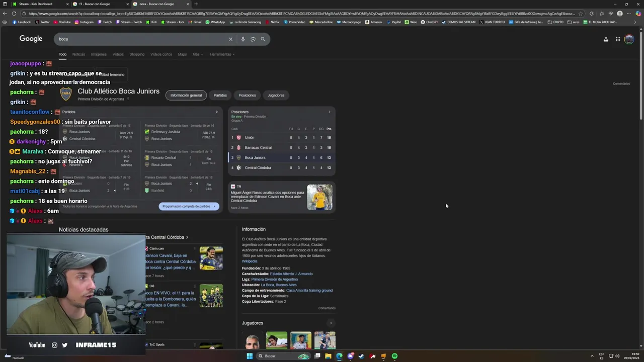This screenshot has width=644, height=362.
Task: Open more options next to Primera División de Argentina
Action: (128, 99)
